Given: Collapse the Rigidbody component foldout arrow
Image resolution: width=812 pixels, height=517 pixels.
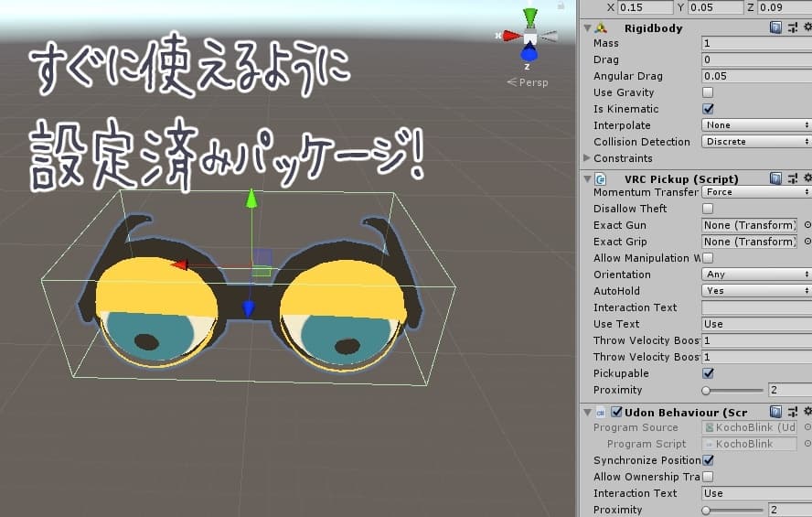Looking at the screenshot, I should point(587,28).
